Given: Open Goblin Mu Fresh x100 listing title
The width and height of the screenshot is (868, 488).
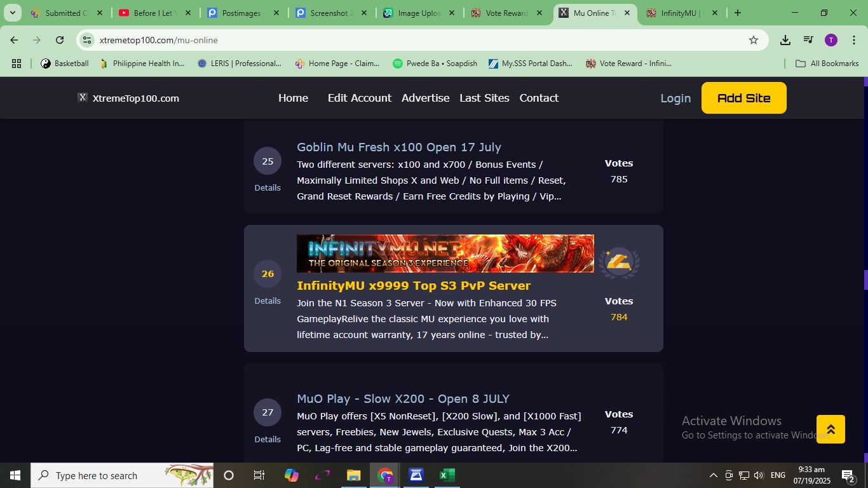Looking at the screenshot, I should 399,147.
